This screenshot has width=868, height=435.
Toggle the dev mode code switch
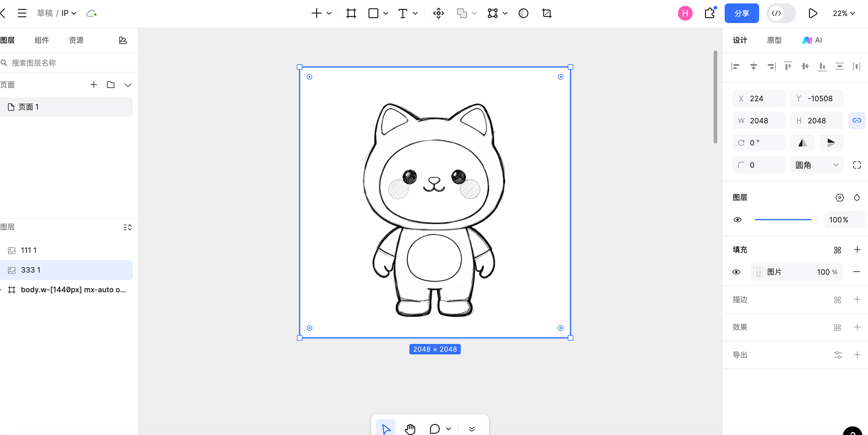[781, 14]
